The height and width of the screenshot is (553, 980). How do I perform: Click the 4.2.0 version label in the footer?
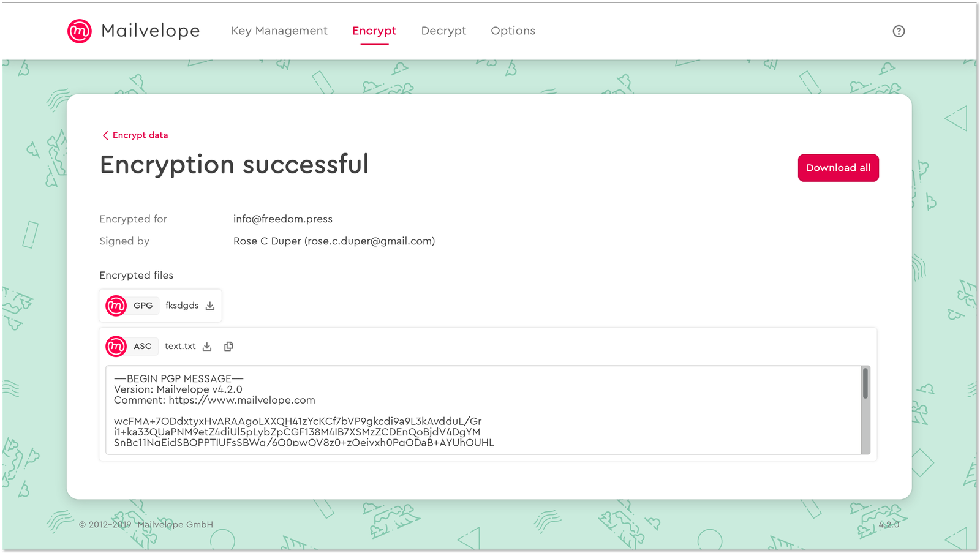coord(889,524)
